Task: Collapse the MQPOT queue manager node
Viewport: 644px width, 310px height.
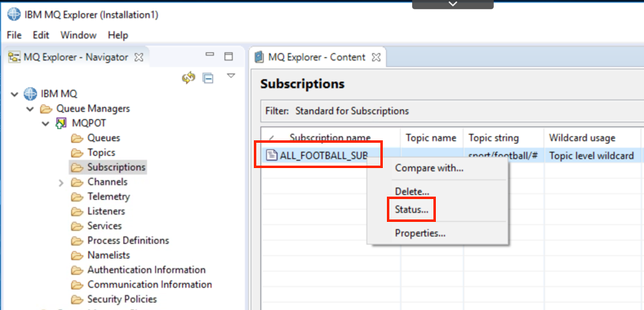Action: (x=45, y=123)
